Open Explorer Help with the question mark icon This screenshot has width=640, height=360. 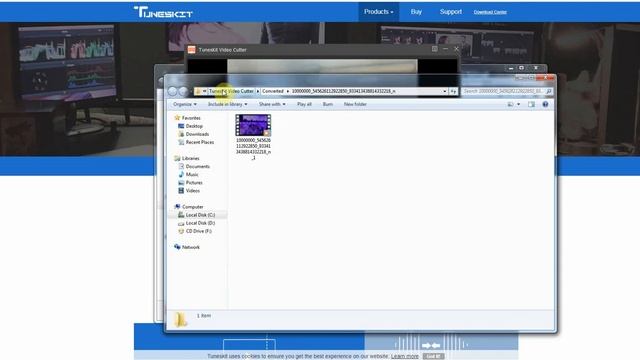coord(545,104)
